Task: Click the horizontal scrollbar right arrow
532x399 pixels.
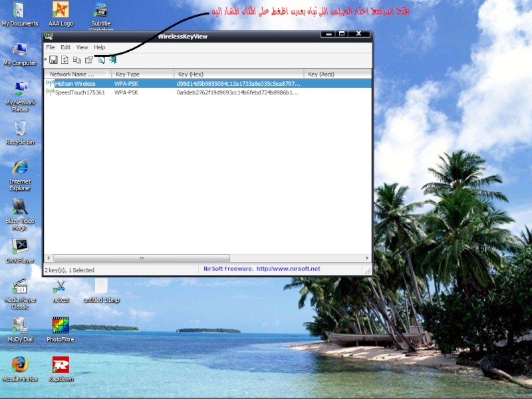Action: pos(367,257)
